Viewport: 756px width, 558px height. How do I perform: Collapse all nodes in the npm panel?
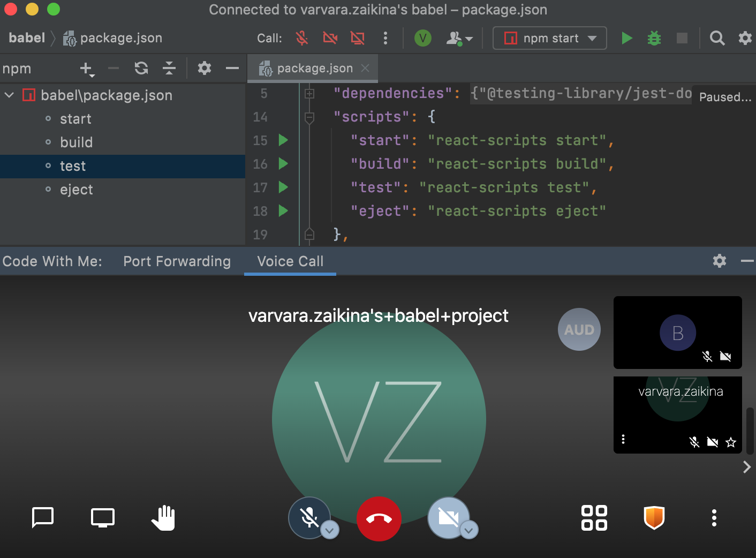tap(169, 68)
